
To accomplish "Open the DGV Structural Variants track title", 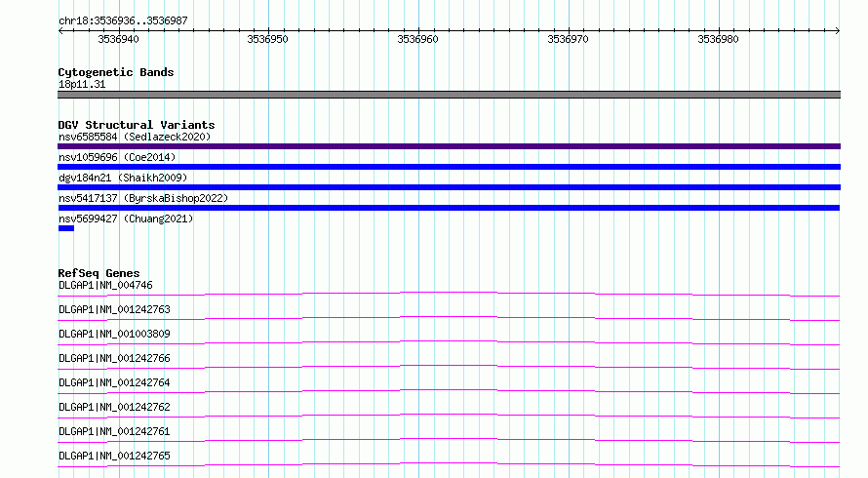I will coord(137,125).
